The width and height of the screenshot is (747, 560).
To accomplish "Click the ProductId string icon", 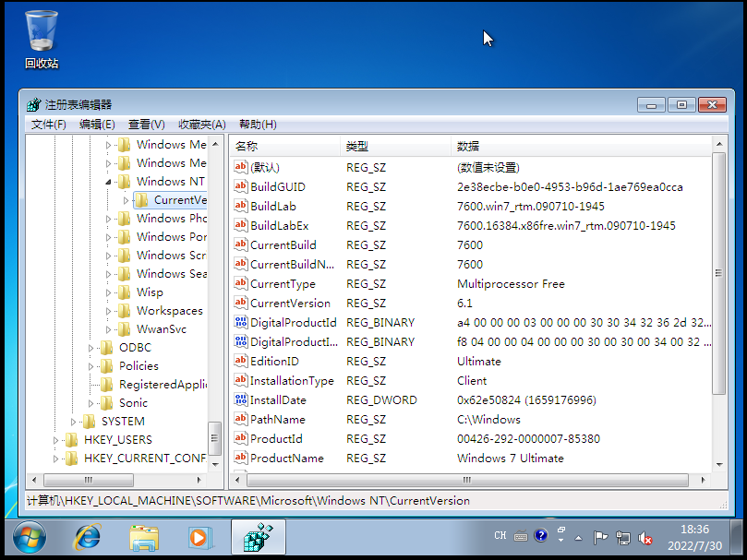I will click(241, 438).
